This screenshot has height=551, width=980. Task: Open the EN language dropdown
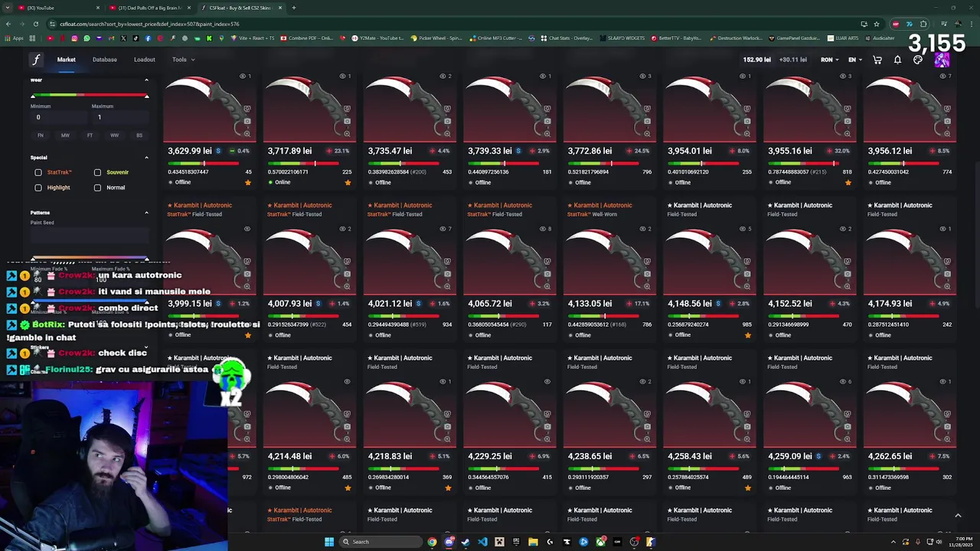coord(855,60)
